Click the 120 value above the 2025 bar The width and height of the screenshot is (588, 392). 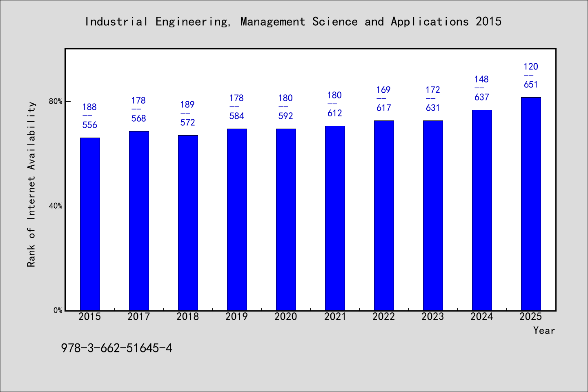(531, 67)
